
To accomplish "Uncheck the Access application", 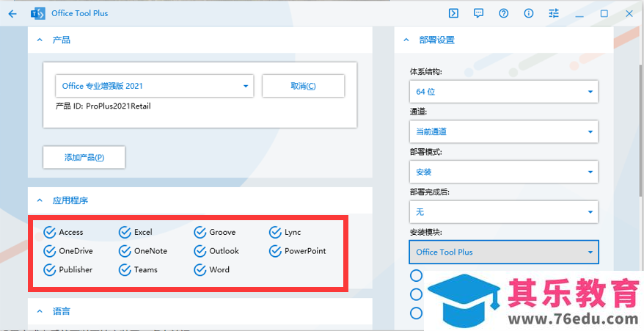I will tap(49, 233).
